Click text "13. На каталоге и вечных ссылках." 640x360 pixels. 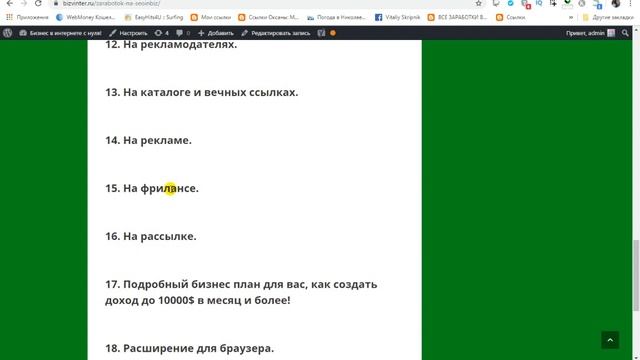tap(202, 92)
